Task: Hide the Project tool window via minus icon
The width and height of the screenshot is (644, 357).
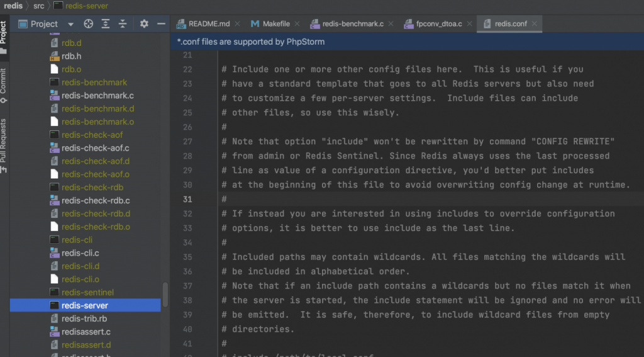Action: tap(161, 24)
